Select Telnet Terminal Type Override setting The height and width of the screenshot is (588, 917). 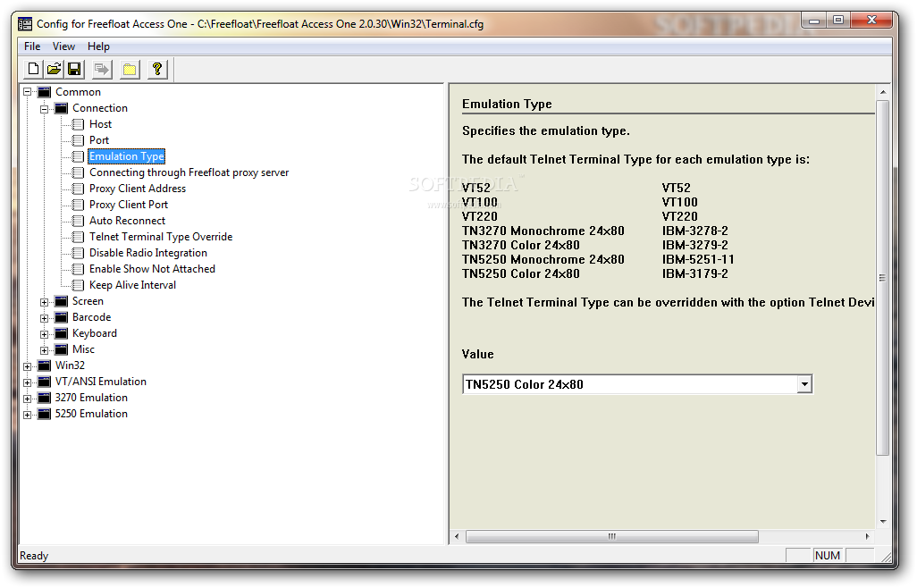click(x=161, y=237)
